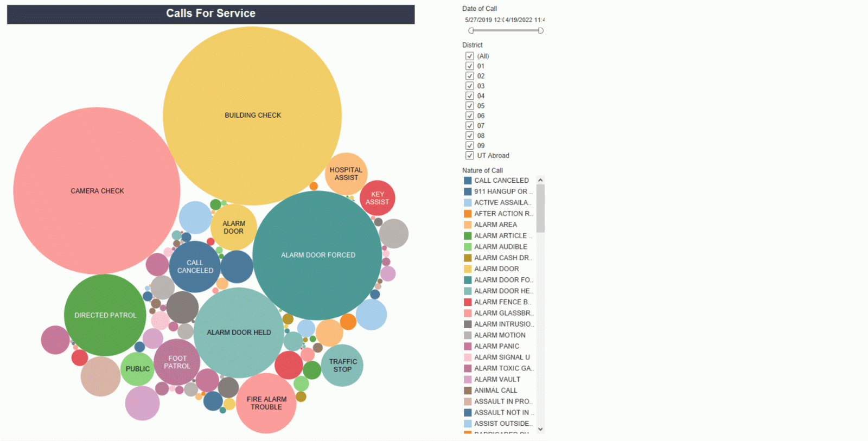This screenshot has width=868, height=441.
Task: Select ALARM AUDIBLE legend entry
Action: click(x=499, y=247)
